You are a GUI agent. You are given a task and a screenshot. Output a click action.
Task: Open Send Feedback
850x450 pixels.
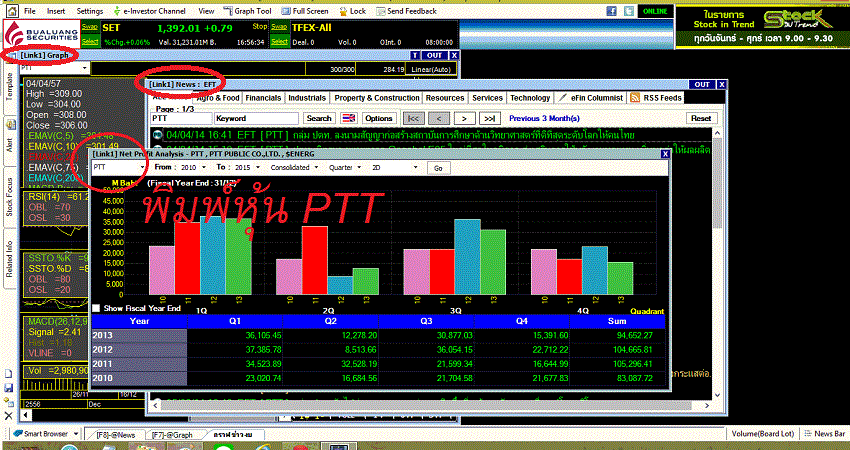407,11
